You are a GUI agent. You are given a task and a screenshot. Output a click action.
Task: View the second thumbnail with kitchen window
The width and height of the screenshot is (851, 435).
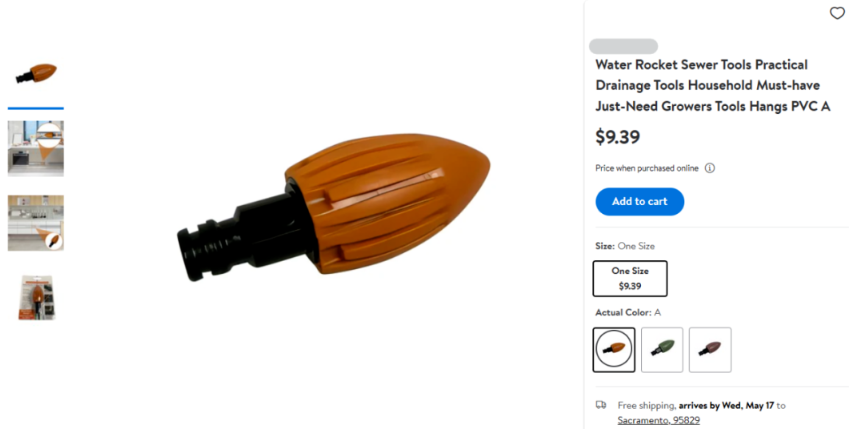[36, 147]
